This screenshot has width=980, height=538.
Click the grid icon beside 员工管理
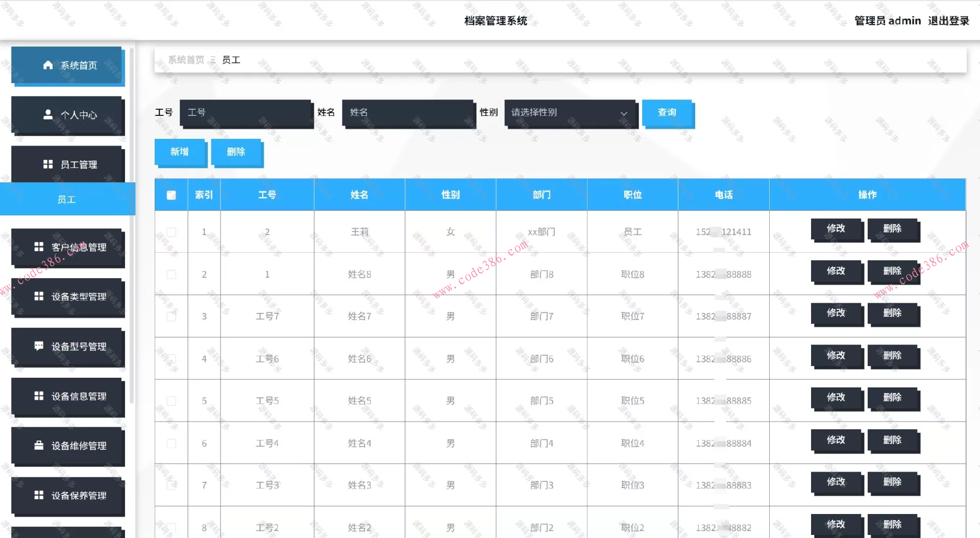point(48,164)
